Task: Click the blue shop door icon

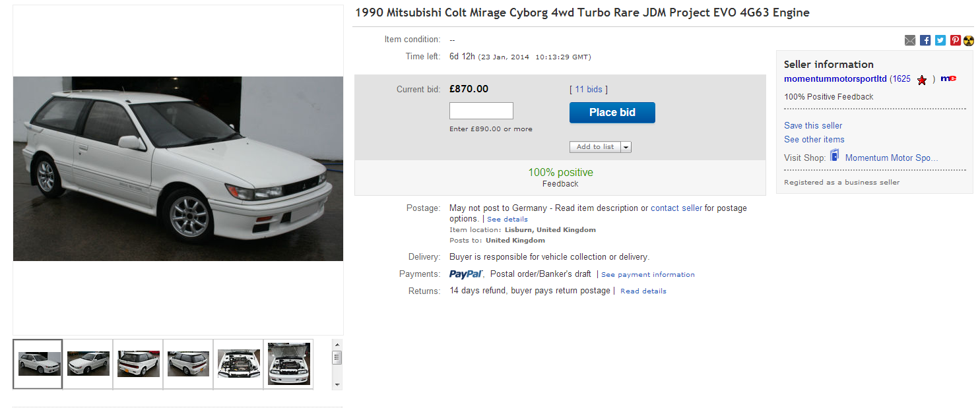Action: coord(835,156)
